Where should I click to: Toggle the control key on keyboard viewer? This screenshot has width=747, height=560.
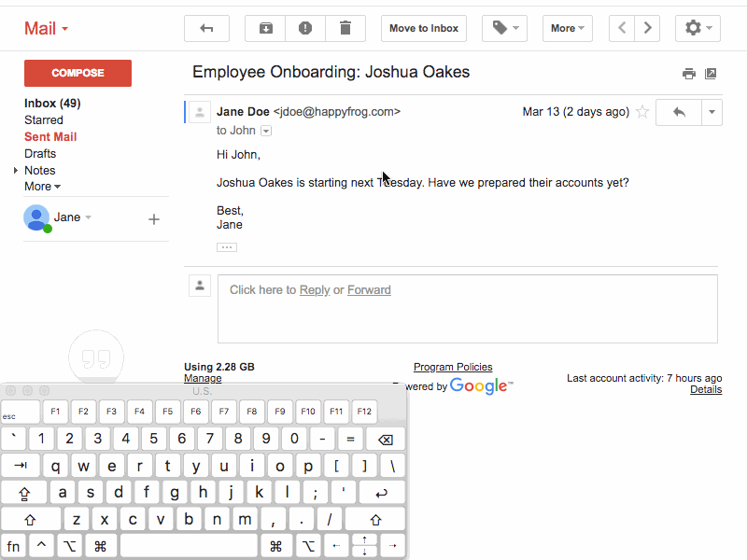(41, 546)
